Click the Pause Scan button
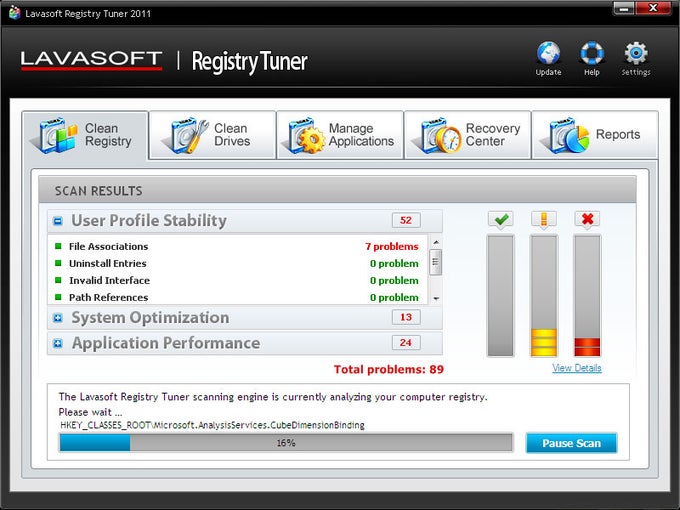This screenshot has height=510, width=680. tap(571, 443)
